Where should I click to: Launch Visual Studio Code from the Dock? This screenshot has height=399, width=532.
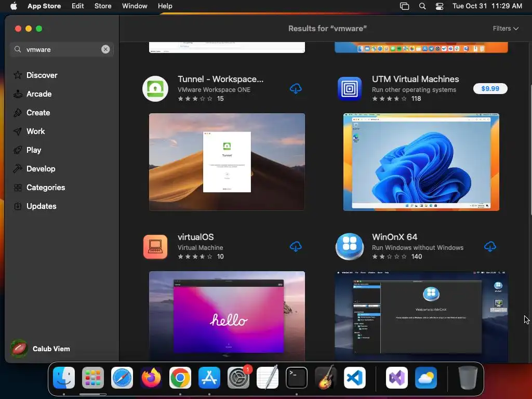point(355,378)
